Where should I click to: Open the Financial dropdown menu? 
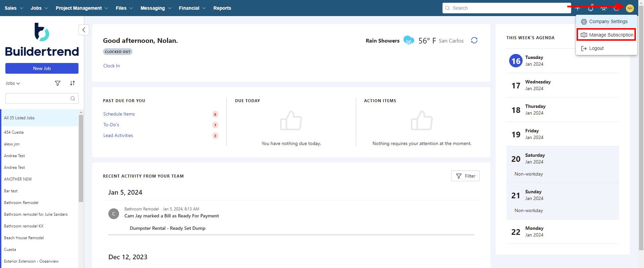point(192,8)
